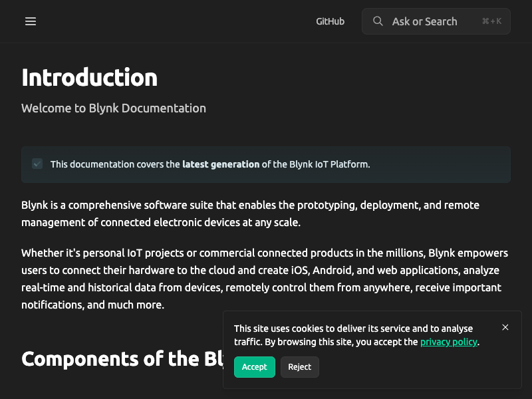Viewport: 532px width, 399px height.
Task: Open the privacy policy link
Action: coord(448,342)
